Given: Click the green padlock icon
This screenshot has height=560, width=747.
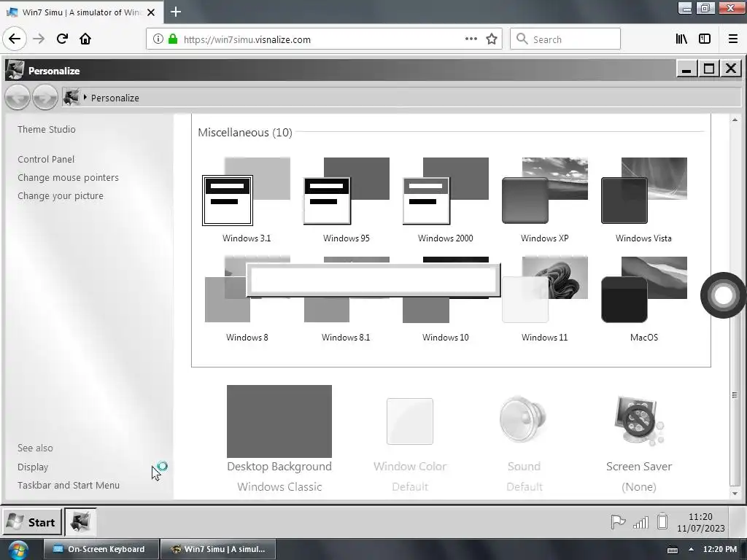Looking at the screenshot, I should tap(173, 39).
